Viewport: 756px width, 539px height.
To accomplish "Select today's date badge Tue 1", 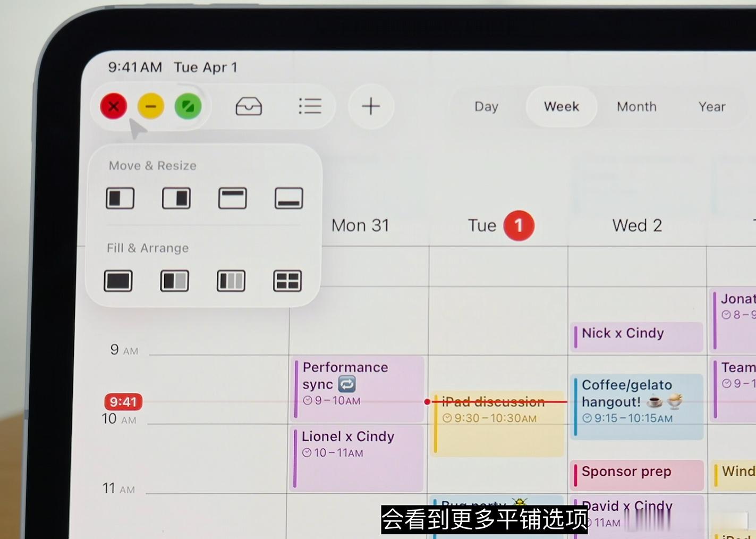I will 519,225.
